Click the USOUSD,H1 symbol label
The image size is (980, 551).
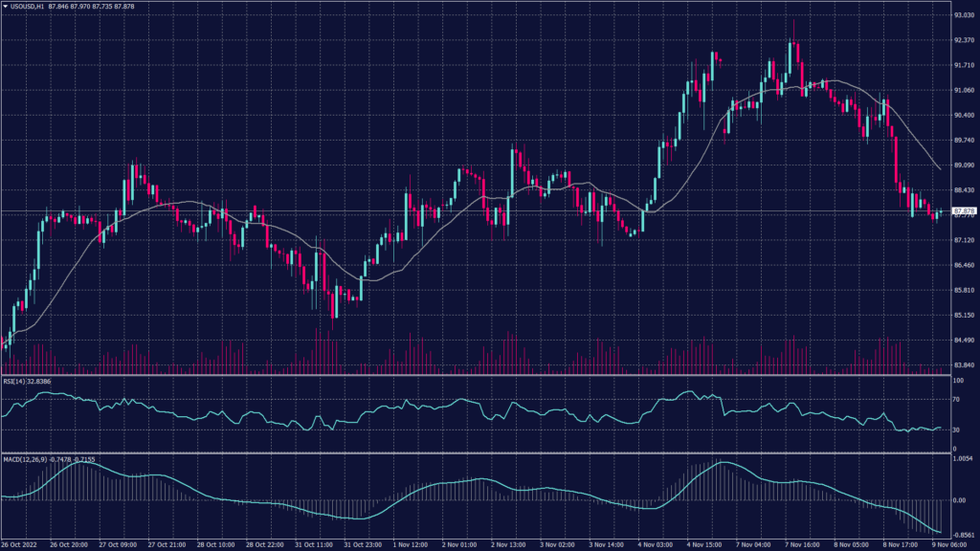[x=29, y=7]
